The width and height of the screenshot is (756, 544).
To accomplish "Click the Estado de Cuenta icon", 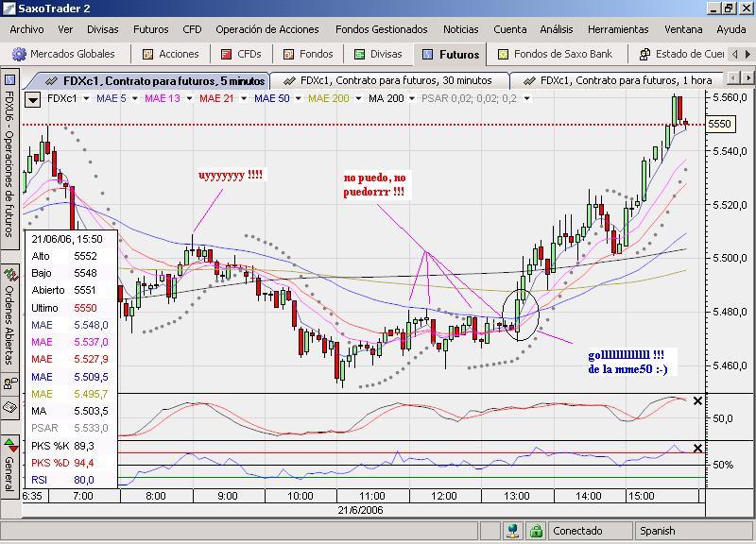I will click(x=644, y=55).
